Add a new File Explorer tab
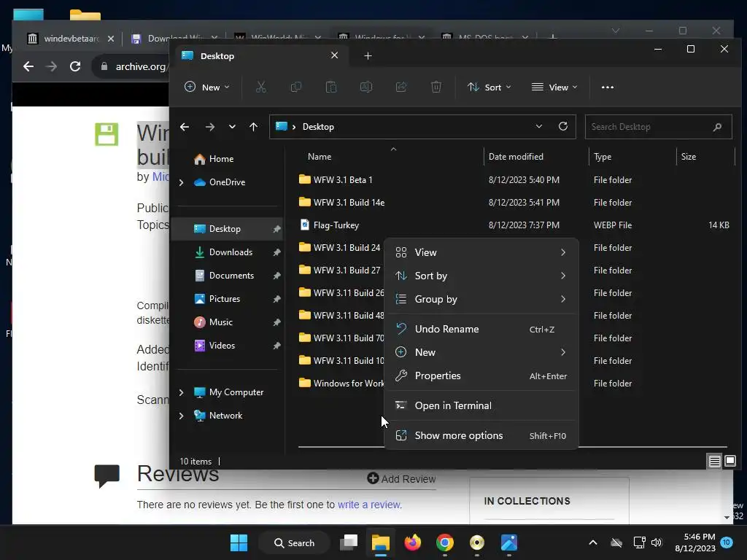 pyautogui.click(x=368, y=56)
